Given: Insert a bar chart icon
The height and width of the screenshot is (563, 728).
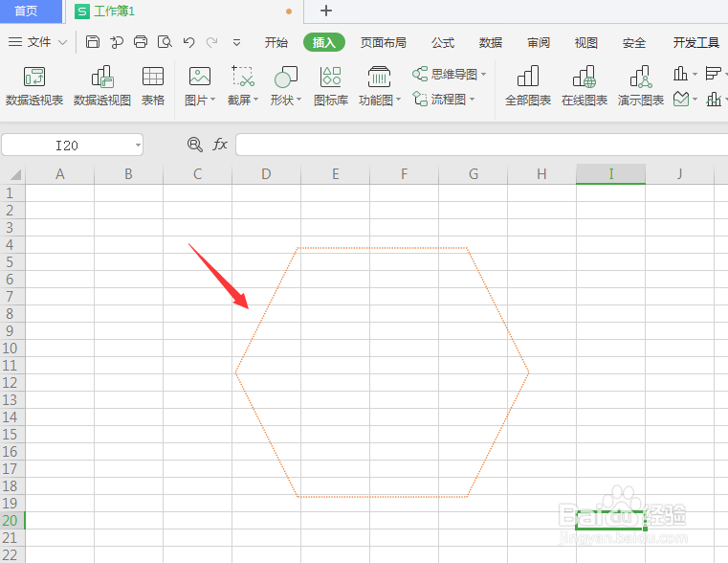Looking at the screenshot, I should click(x=713, y=74).
